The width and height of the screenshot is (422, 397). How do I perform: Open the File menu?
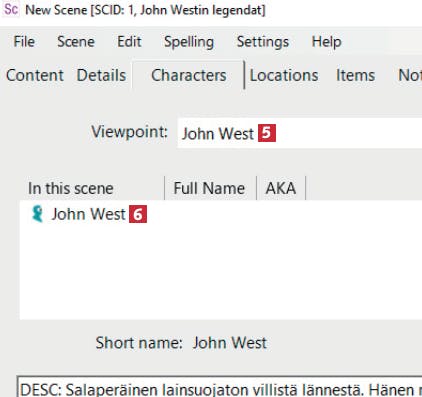(x=24, y=42)
